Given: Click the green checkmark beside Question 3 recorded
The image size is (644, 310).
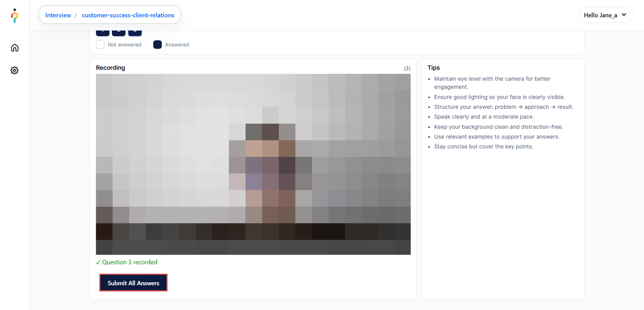Looking at the screenshot, I should click(98, 262).
